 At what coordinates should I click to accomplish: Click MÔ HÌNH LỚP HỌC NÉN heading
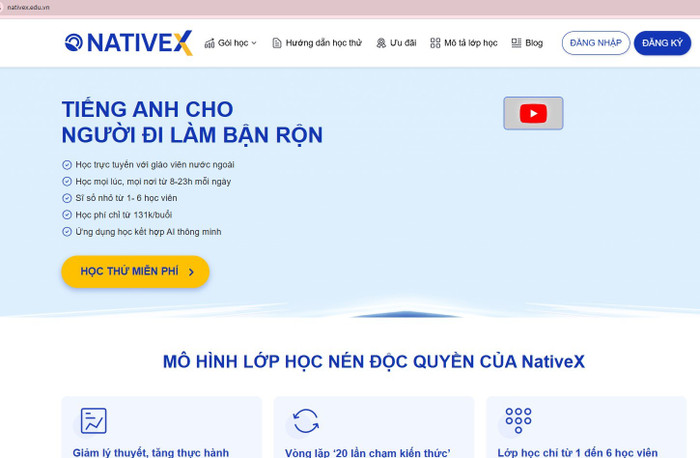click(x=374, y=362)
